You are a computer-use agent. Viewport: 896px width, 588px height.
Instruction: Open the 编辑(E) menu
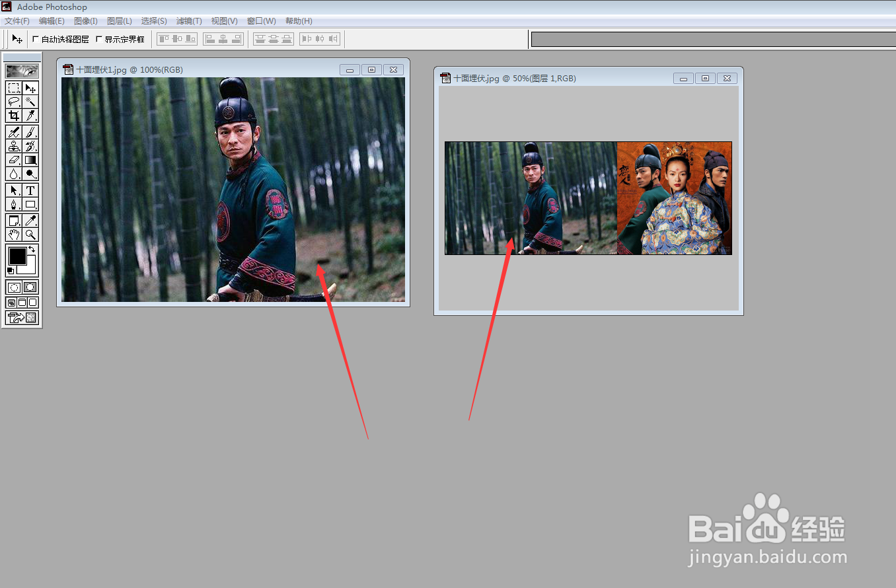52,21
